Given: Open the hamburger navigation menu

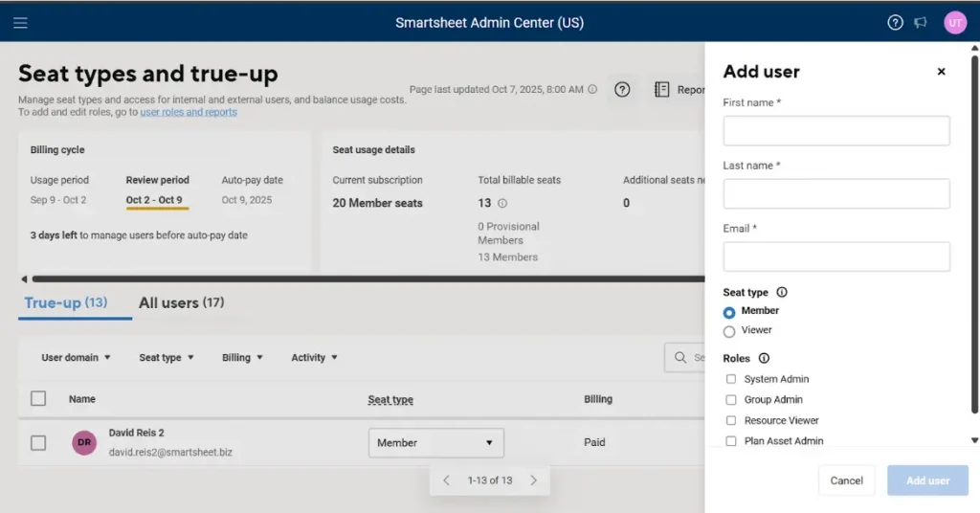Looking at the screenshot, I should [20, 23].
